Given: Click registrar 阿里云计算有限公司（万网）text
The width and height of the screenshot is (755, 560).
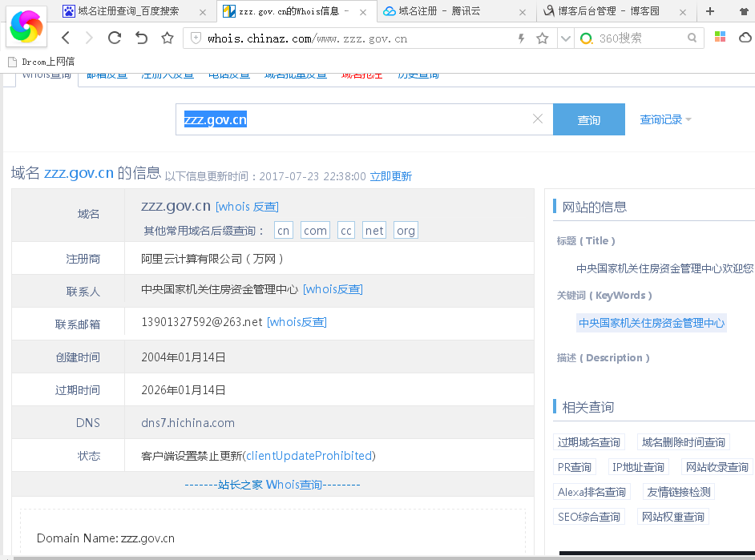Looking at the screenshot, I should pyautogui.click(x=212, y=259).
